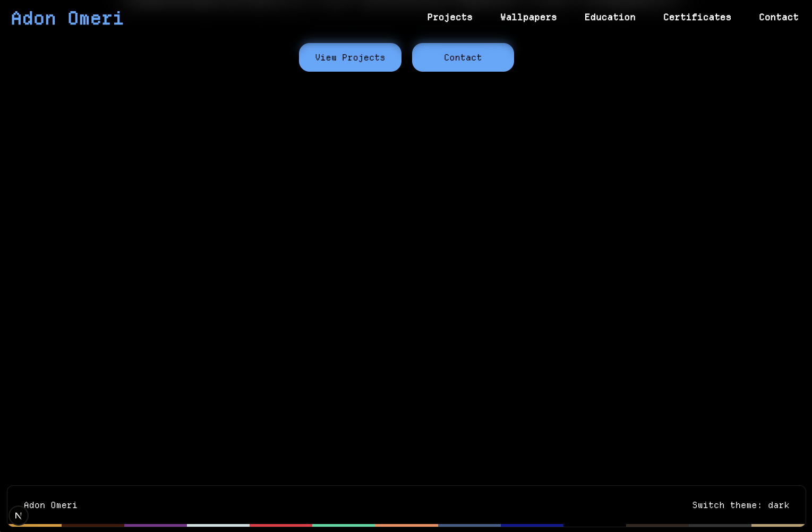The height and width of the screenshot is (532, 812).
Task: Pick the dark brown segment beside purple
Action: click(x=92, y=525)
